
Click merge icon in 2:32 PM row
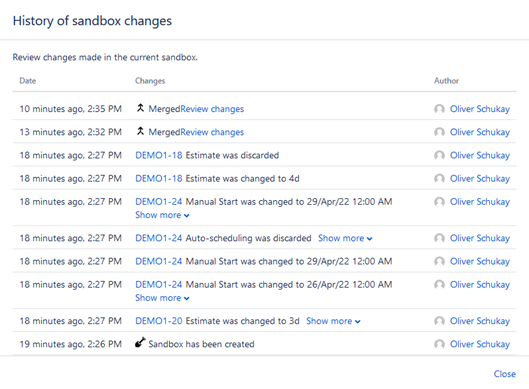140,132
